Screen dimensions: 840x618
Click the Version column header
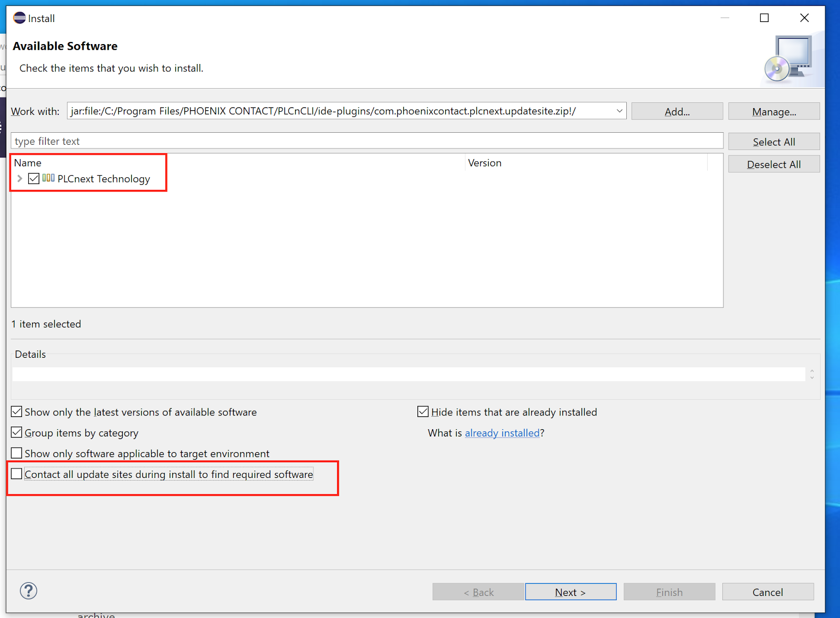(x=586, y=163)
